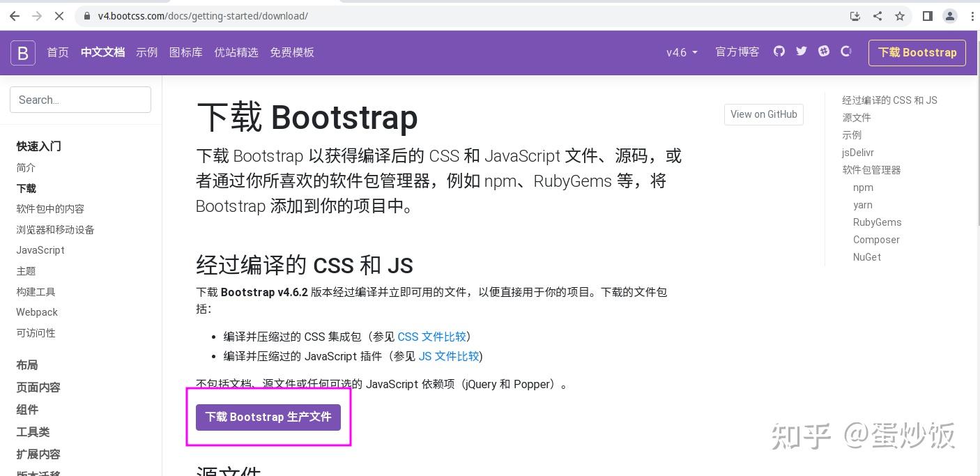This screenshot has width=980, height=476.
Task: Jump to Composer in table of contents
Action: tap(876, 240)
